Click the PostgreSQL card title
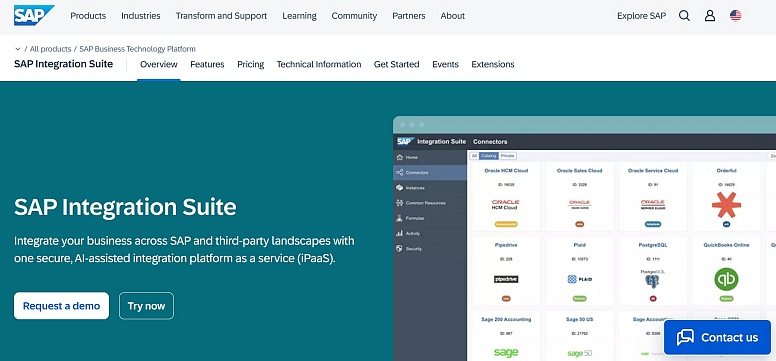 [x=653, y=245]
